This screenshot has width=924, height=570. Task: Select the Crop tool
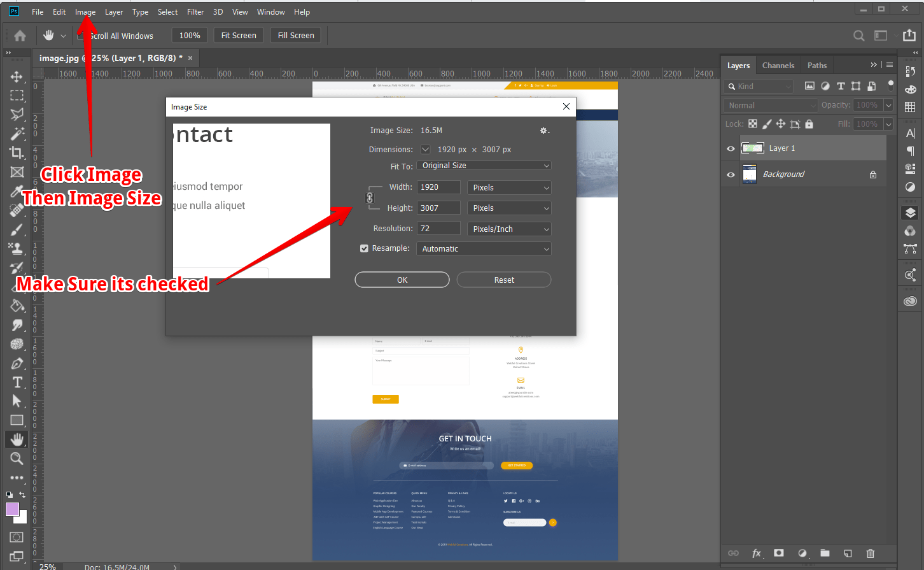17,153
